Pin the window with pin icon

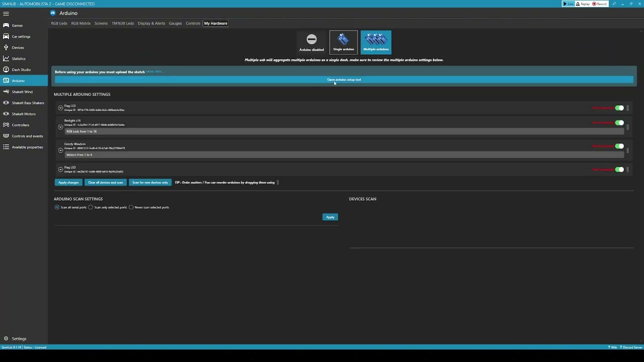click(614, 4)
